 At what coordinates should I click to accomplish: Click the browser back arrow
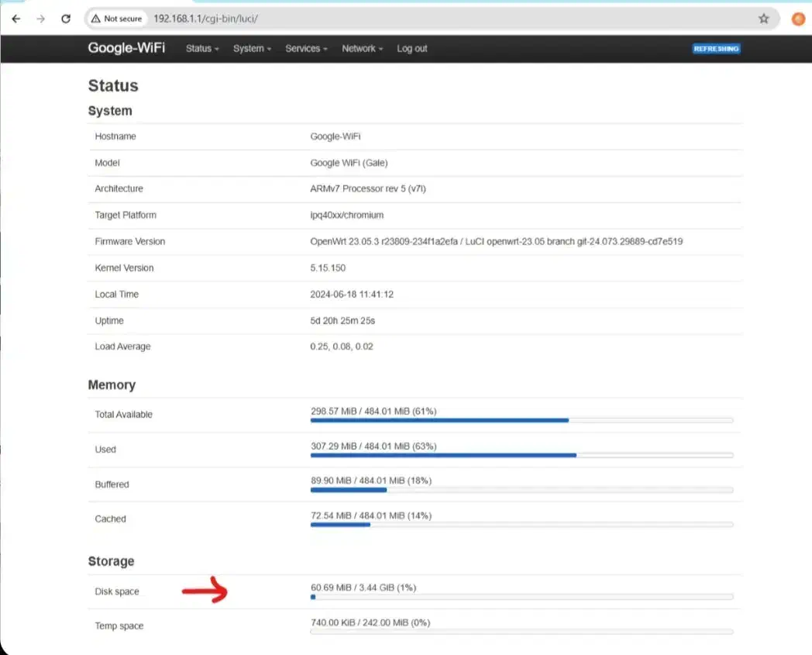pos(16,19)
